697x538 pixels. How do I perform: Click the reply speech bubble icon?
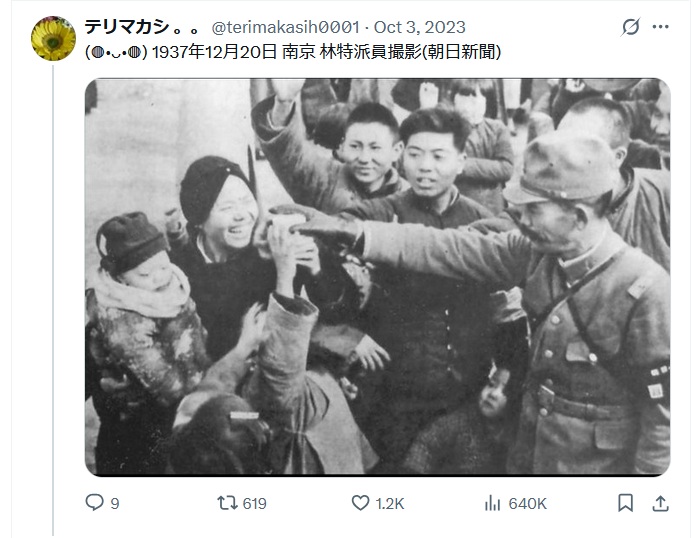(94, 503)
